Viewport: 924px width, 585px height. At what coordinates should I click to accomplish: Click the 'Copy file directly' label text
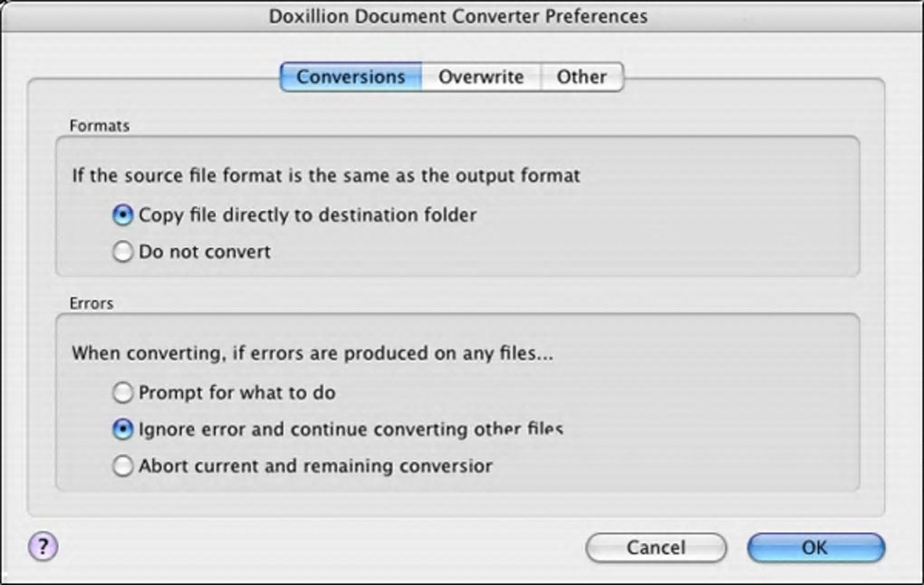coord(307,216)
